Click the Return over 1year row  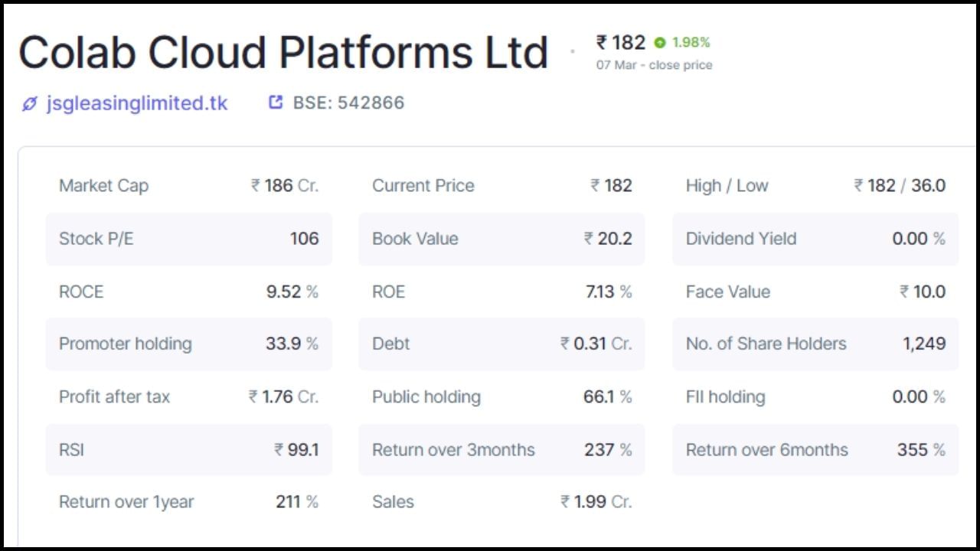tap(188, 502)
